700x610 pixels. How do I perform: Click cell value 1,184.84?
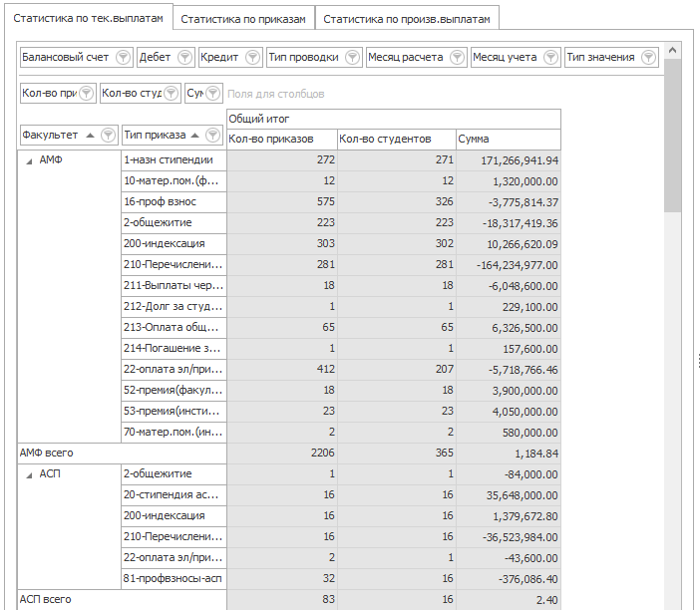pos(508,454)
